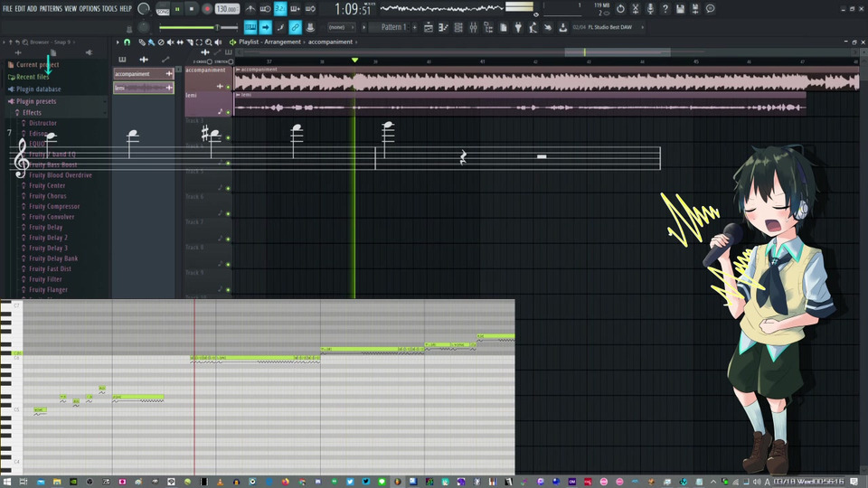Open the audio editor scissors icon

click(636, 9)
